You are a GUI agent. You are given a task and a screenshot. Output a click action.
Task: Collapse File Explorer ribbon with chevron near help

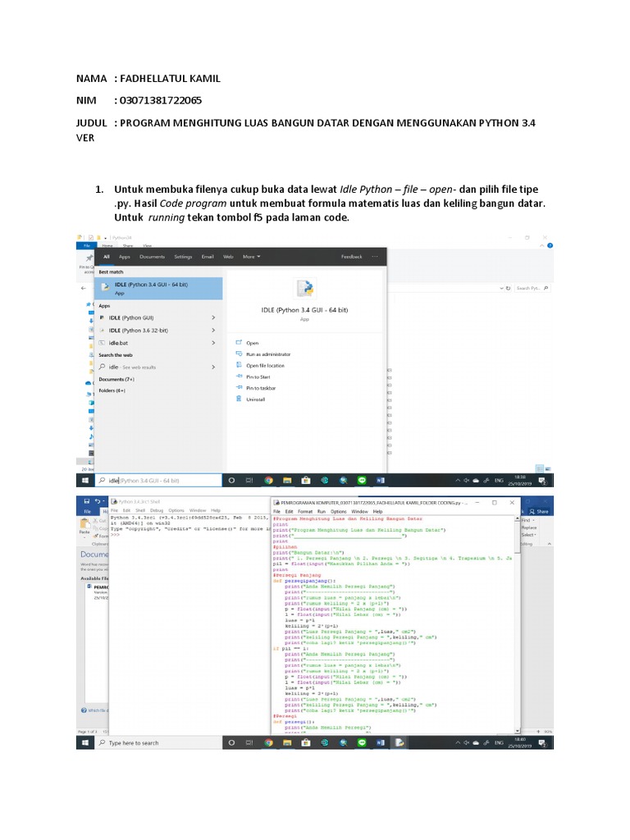tap(541, 245)
